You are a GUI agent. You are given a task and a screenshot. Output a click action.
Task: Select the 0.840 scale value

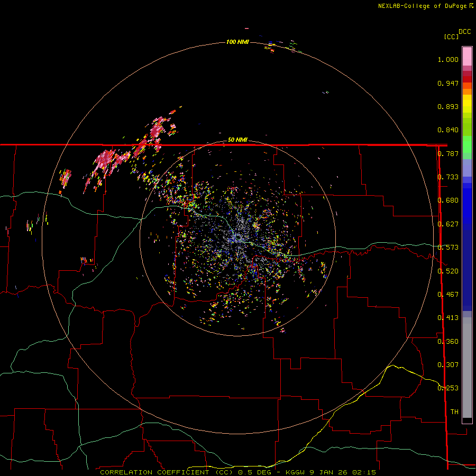448,130
